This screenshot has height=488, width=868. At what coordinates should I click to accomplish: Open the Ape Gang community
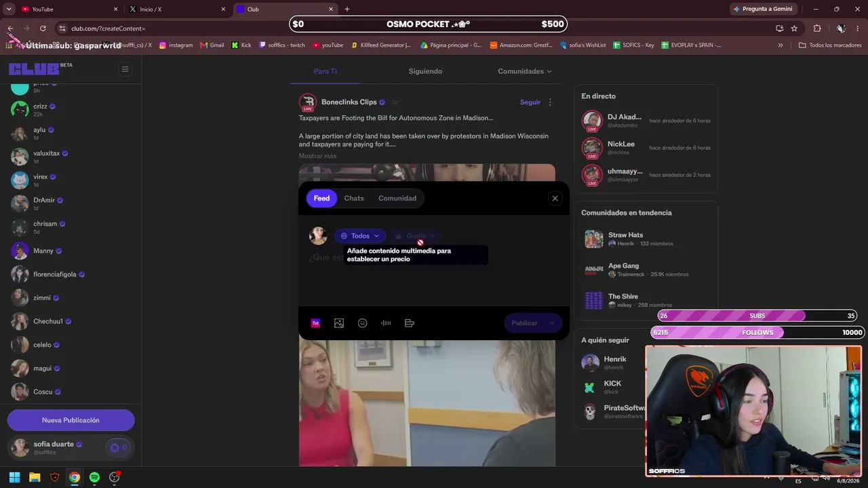coord(646,270)
